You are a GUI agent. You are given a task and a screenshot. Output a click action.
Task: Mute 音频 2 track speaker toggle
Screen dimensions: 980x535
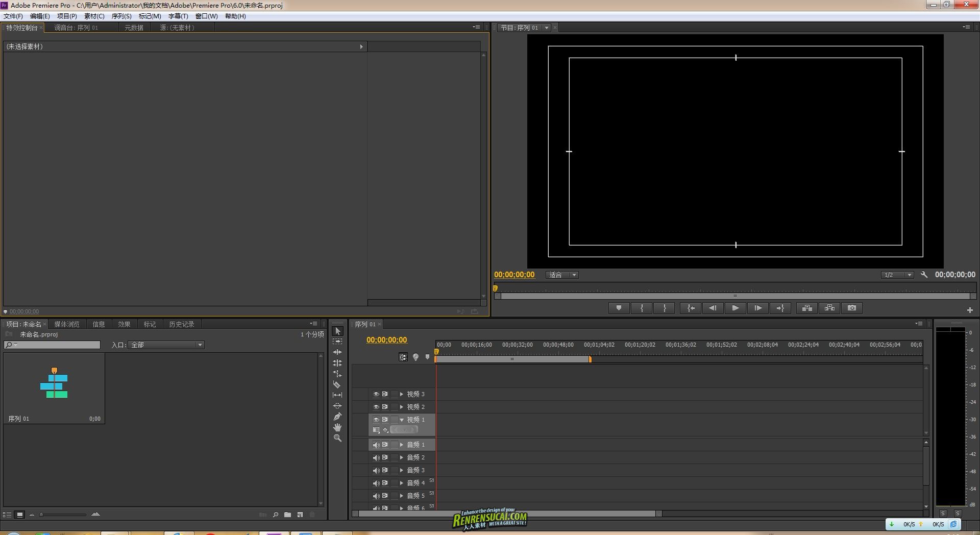pos(376,457)
